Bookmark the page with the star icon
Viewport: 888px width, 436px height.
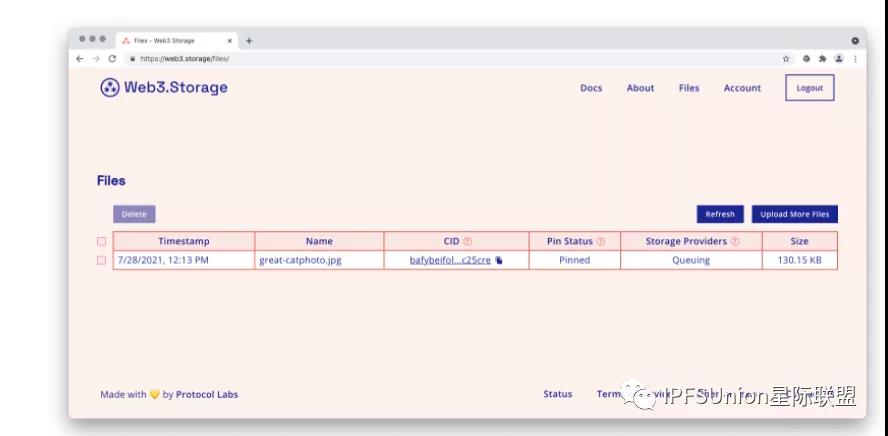click(786, 59)
